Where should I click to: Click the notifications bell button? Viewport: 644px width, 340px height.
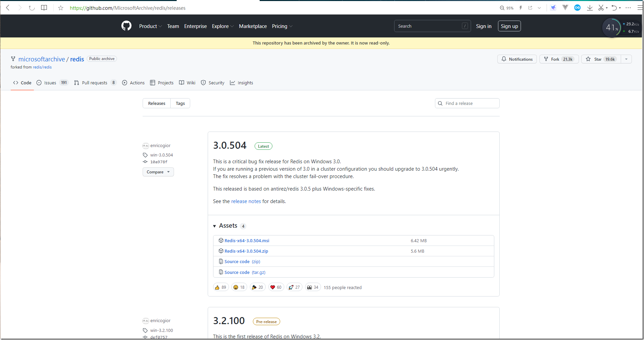click(x=517, y=59)
